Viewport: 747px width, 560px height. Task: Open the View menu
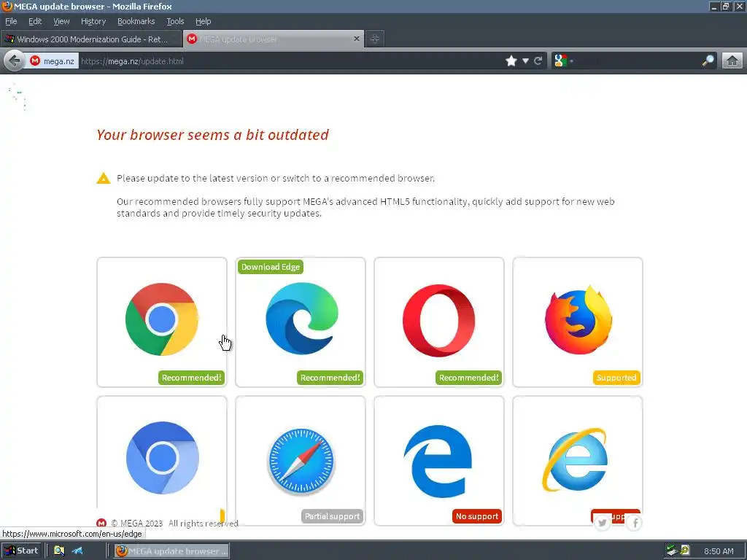(x=61, y=21)
